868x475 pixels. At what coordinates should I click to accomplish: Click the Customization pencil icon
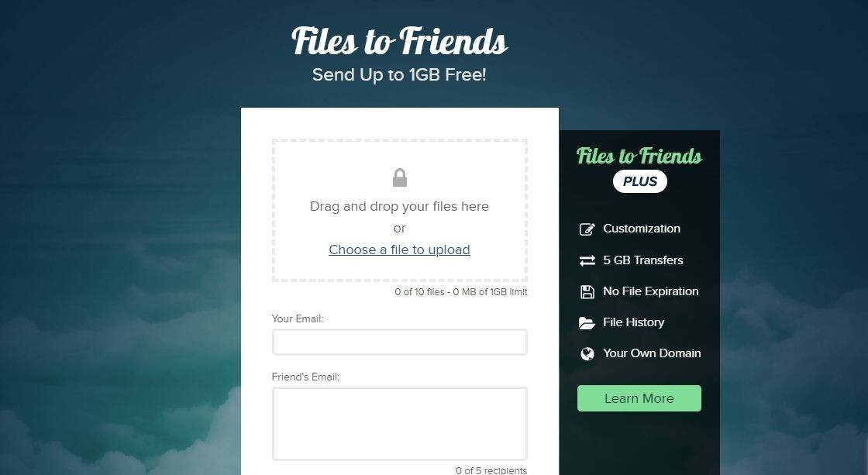(x=587, y=229)
